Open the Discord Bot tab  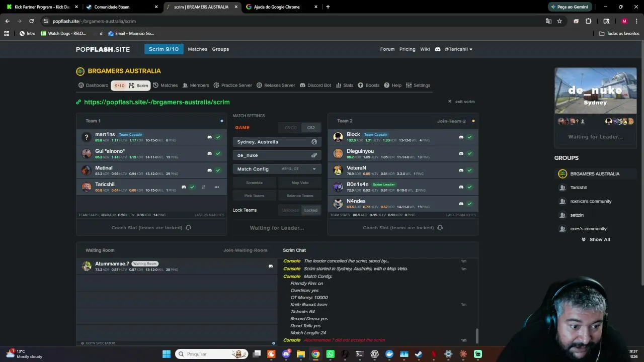pyautogui.click(x=315, y=85)
